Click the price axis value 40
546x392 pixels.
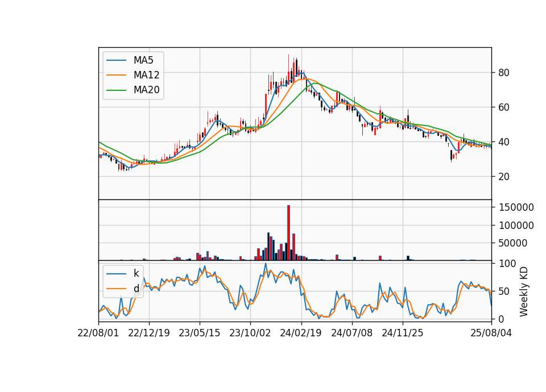coord(504,142)
